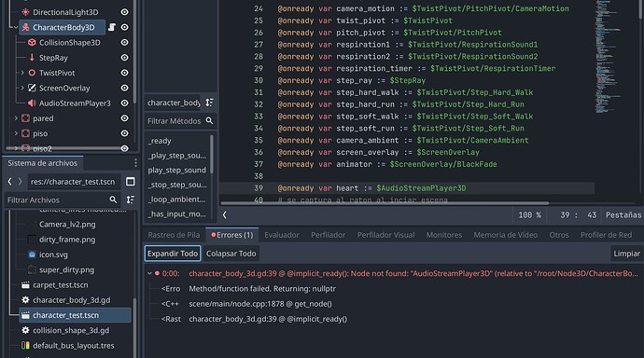
Task: Toggle split mode of file system panel
Action: pos(130,181)
